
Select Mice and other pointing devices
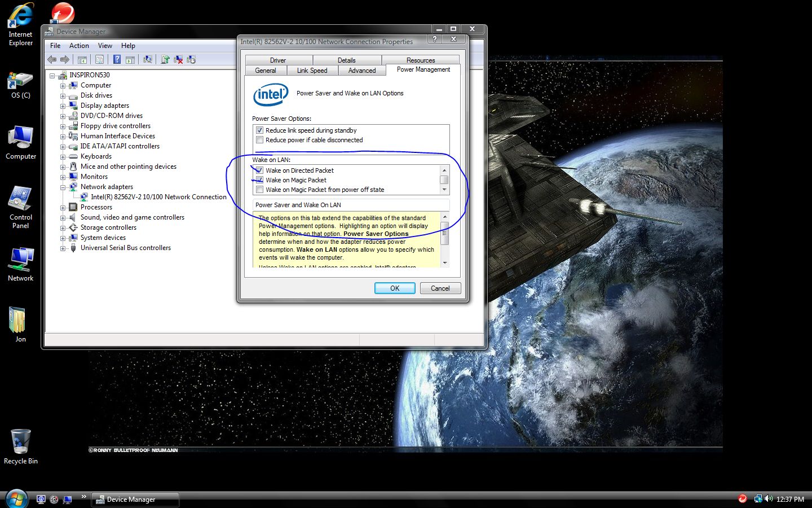(x=129, y=167)
